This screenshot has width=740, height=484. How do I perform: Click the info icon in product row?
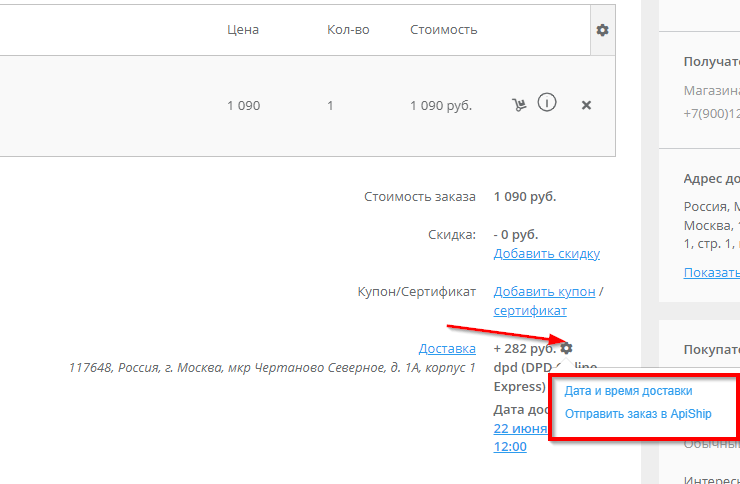click(547, 103)
